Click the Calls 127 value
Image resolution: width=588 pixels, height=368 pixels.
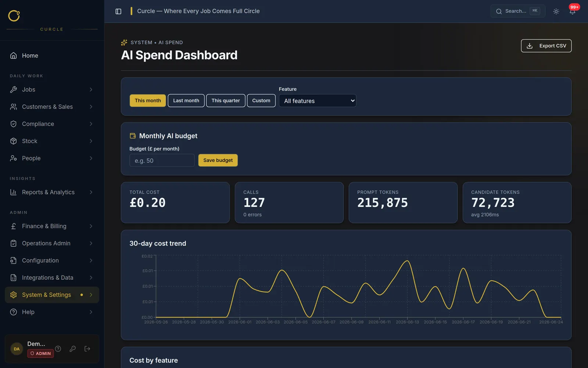(254, 203)
